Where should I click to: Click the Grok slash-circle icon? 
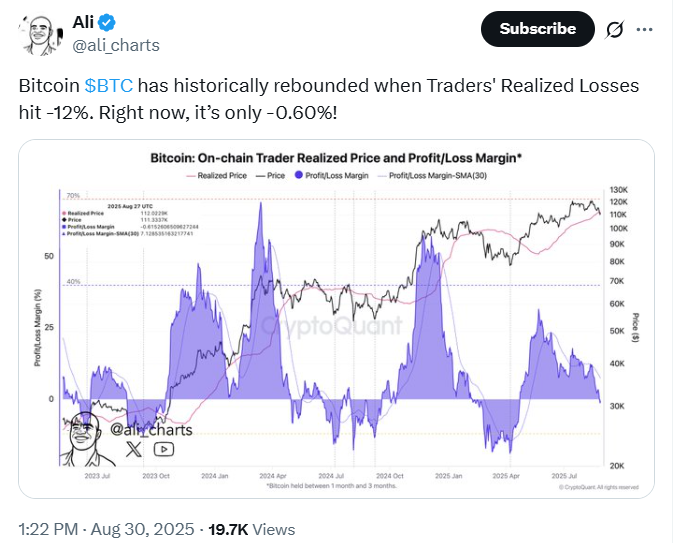(614, 30)
